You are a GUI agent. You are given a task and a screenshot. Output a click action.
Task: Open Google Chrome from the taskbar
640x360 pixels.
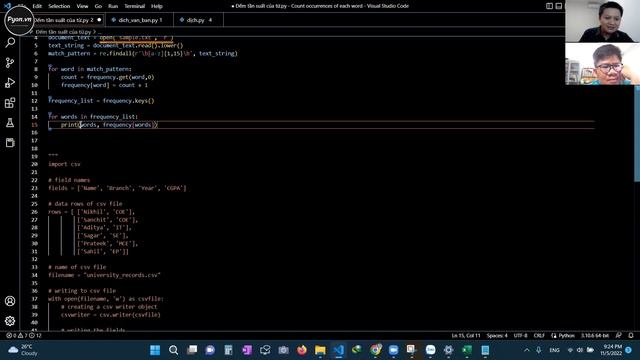click(375, 350)
